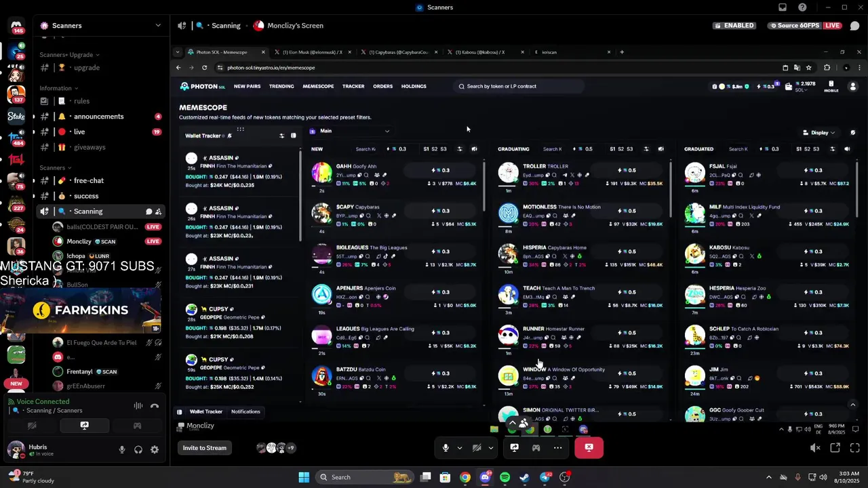The height and width of the screenshot is (488, 868).
Task: Open Chrome tab search dropdown
Action: pos(177,52)
